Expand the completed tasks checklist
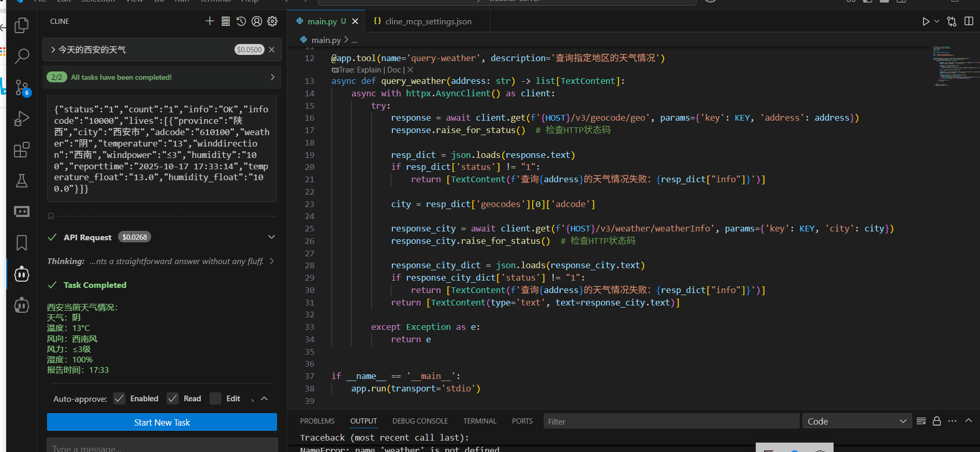 tap(273, 77)
